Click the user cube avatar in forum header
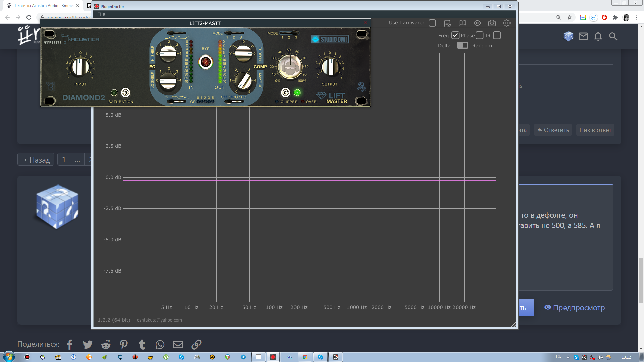Image resolution: width=644 pixels, height=362 pixels. click(568, 36)
